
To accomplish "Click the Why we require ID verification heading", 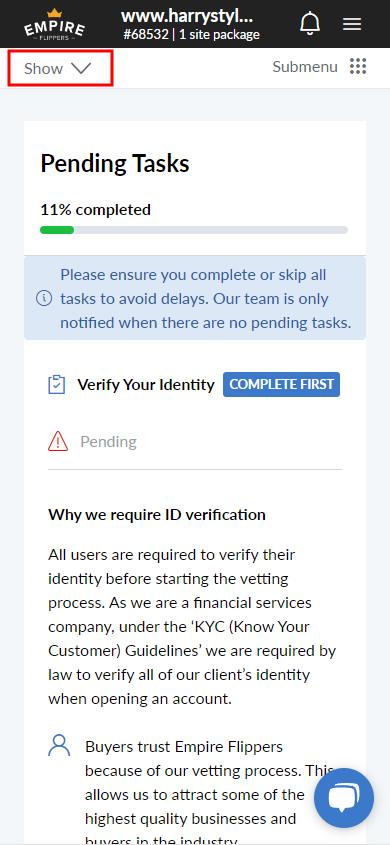I will click(157, 515).
